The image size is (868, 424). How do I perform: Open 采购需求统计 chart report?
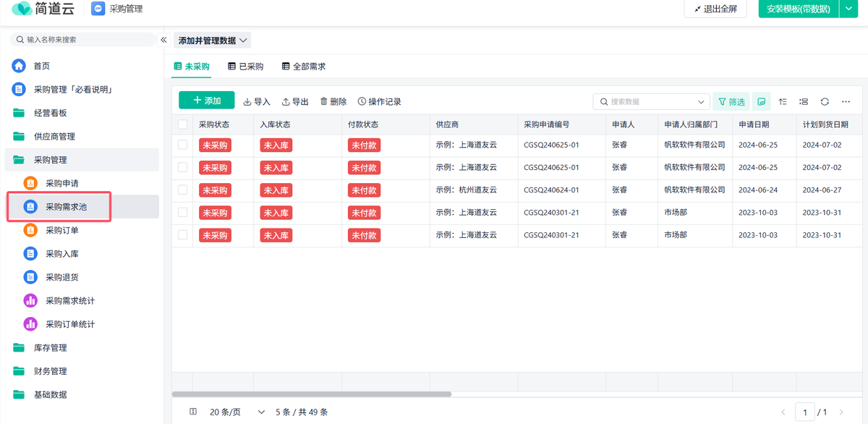pos(69,301)
